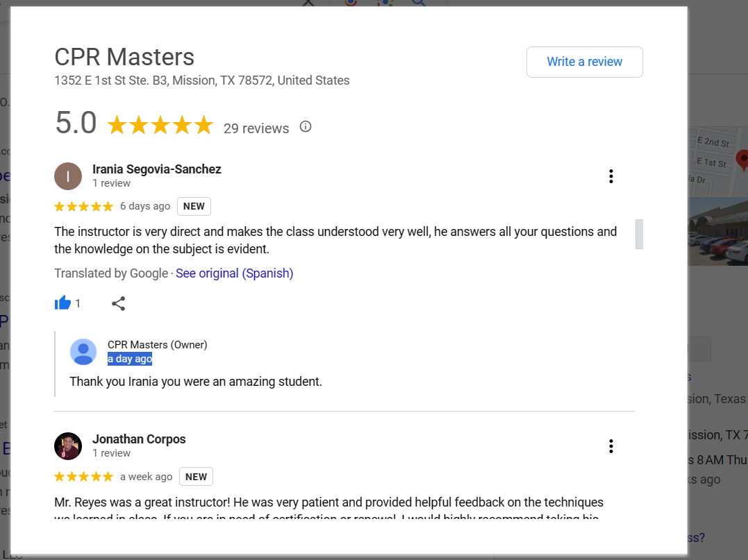Viewport: 748px width, 560px height.
Task: Click the red map pin marker
Action: 742,159
